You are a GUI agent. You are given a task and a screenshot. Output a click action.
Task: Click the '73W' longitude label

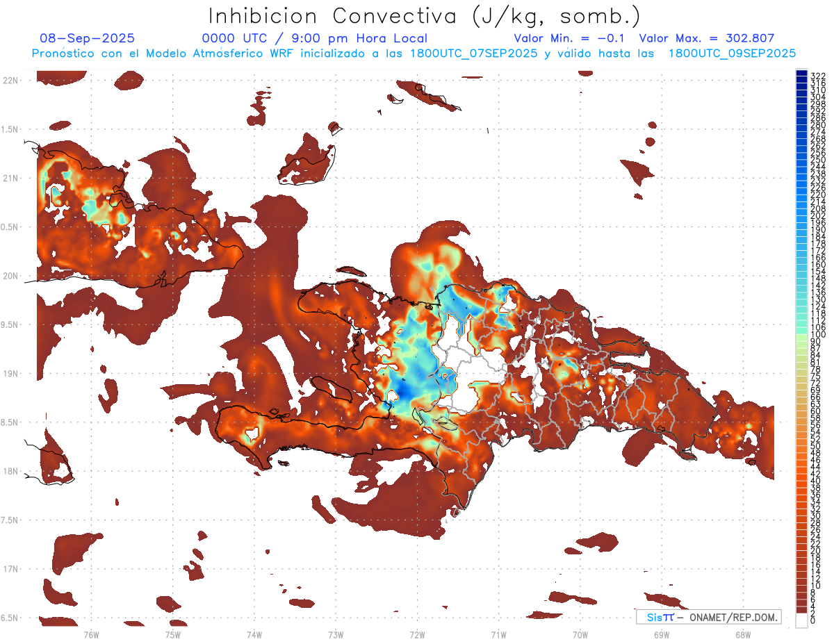[336, 634]
